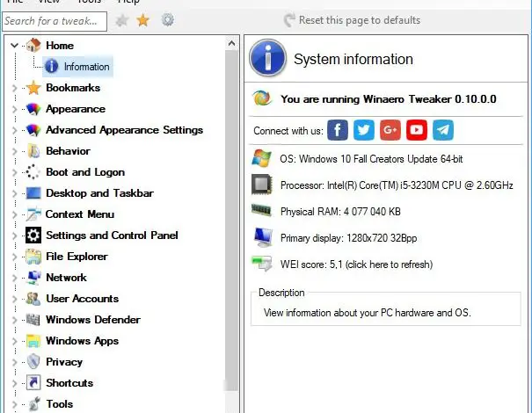This screenshot has width=532, height=413.
Task: Click the large System information icon
Action: [267, 58]
